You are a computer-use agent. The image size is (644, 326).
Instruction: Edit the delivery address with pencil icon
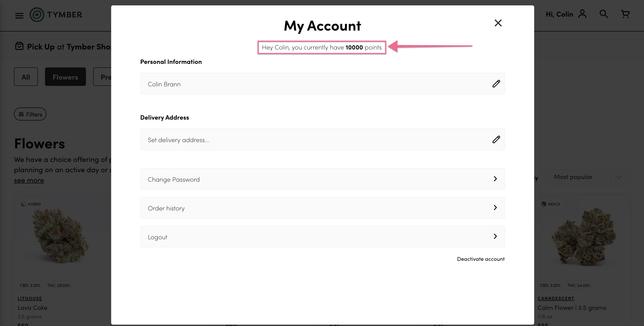496,139
